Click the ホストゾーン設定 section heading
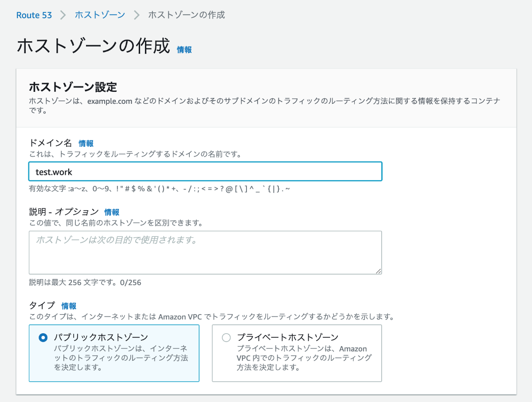 pos(73,87)
